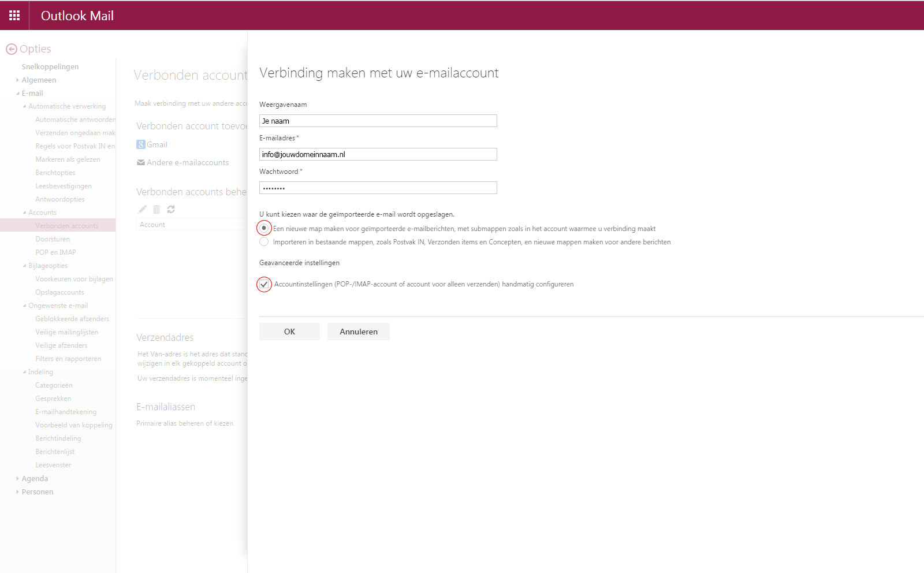Viewport: 924px width, 573px height.
Task: Collapse Automatische verwerking section
Action: click(24, 106)
